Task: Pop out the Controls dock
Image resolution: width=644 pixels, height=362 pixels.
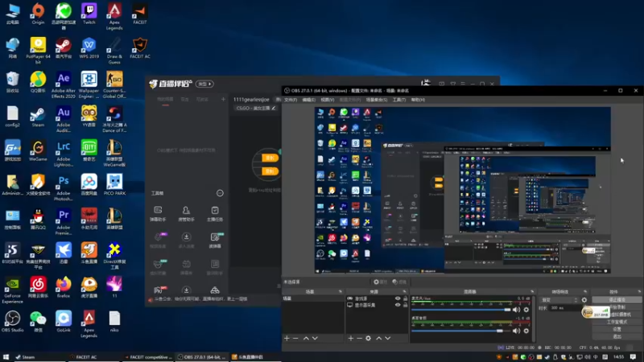Action: (x=639, y=291)
